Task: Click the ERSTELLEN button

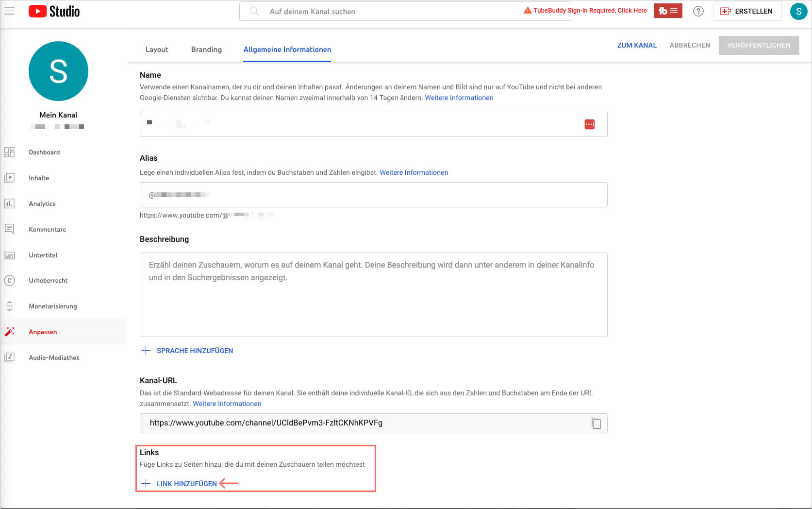Action: 747,11
